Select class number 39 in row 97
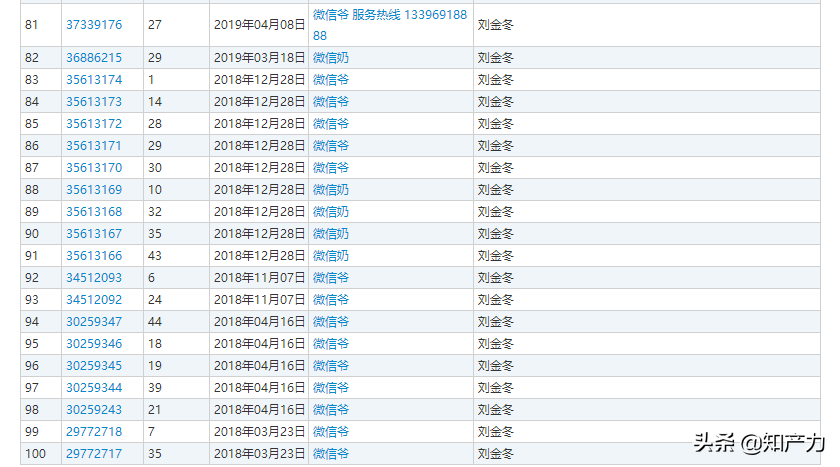Viewport: 840px width, 467px height. pos(155,387)
